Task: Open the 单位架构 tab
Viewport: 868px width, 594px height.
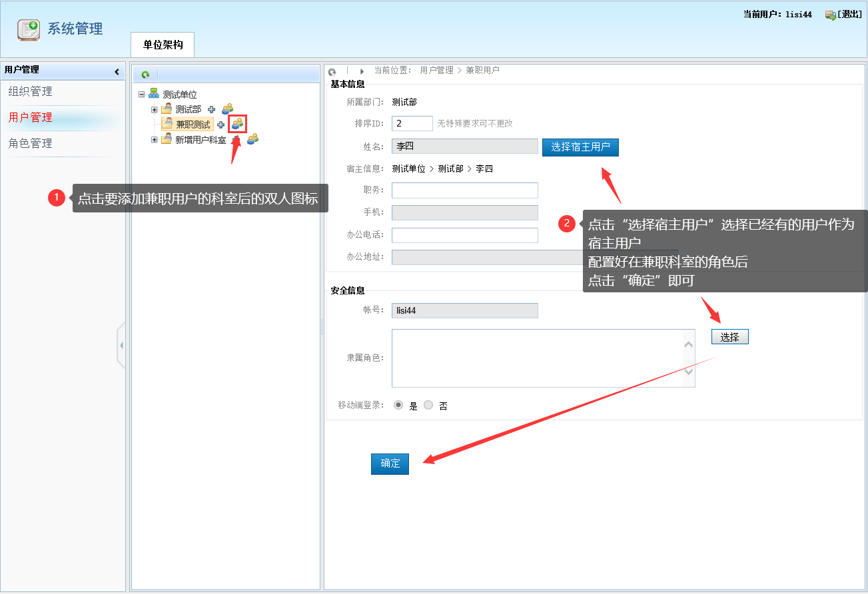Action: pyautogui.click(x=163, y=45)
